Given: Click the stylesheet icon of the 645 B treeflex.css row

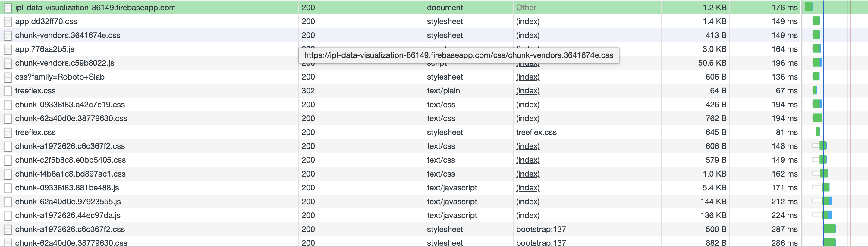Looking at the screenshot, I should pos(8,133).
